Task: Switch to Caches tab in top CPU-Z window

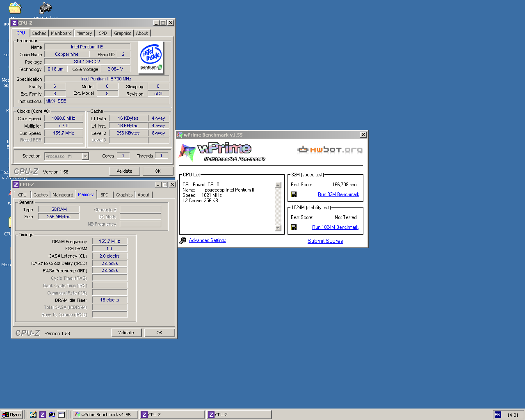Action: 39,33
